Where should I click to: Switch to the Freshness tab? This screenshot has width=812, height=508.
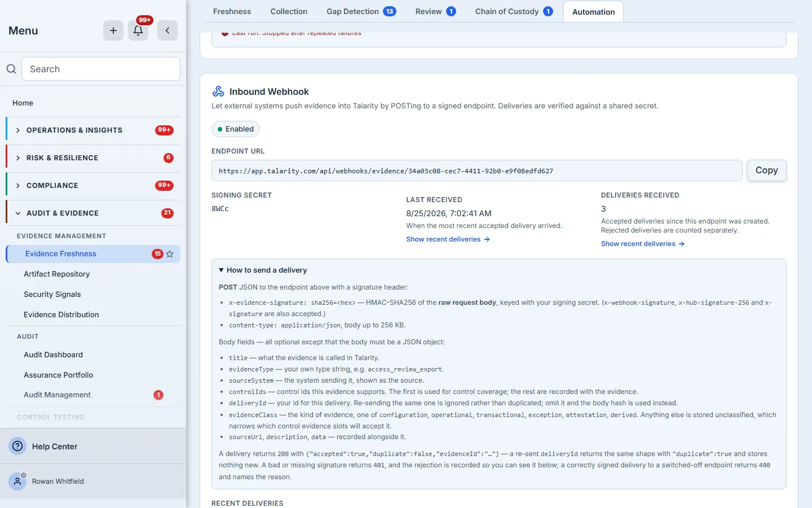pos(232,11)
